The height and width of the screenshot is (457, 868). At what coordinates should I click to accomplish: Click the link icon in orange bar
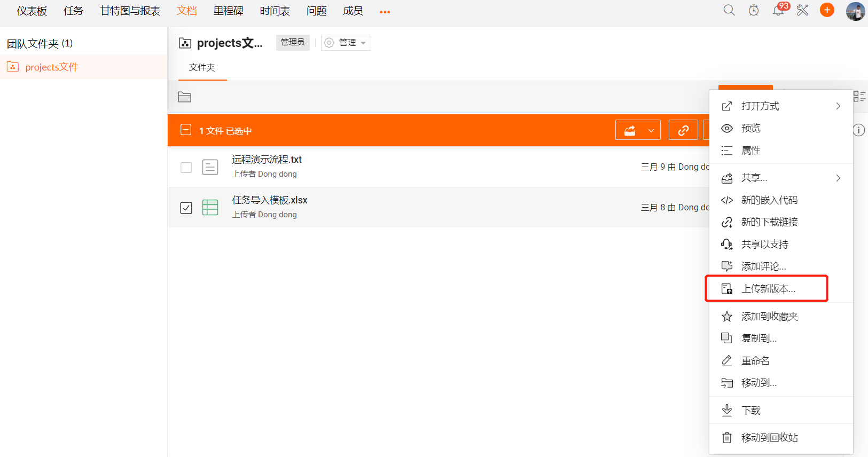coord(683,130)
